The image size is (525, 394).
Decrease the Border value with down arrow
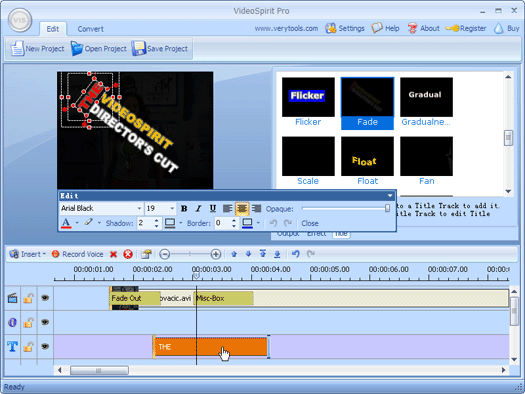point(234,226)
